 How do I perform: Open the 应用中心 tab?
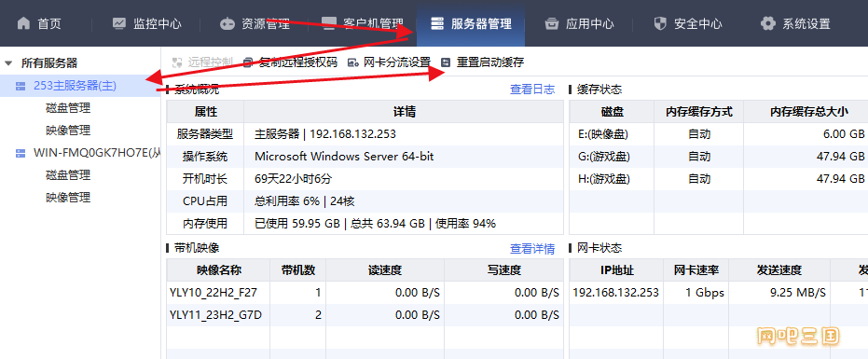tap(579, 23)
